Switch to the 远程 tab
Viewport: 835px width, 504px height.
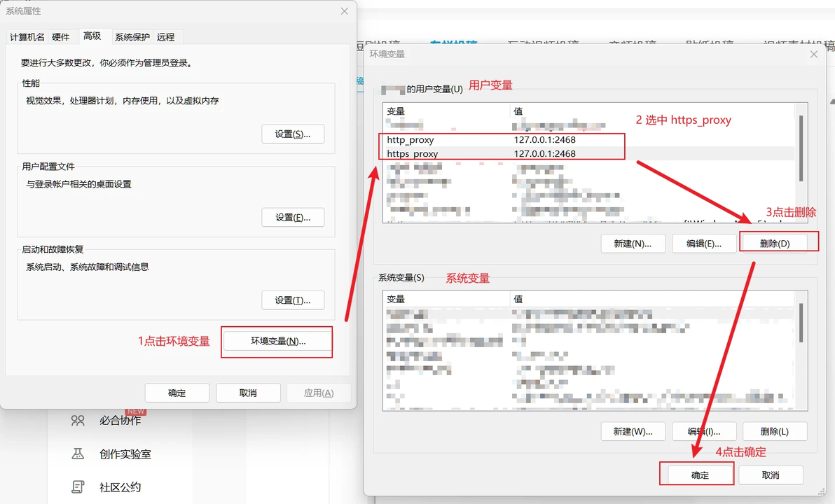pyautogui.click(x=165, y=36)
